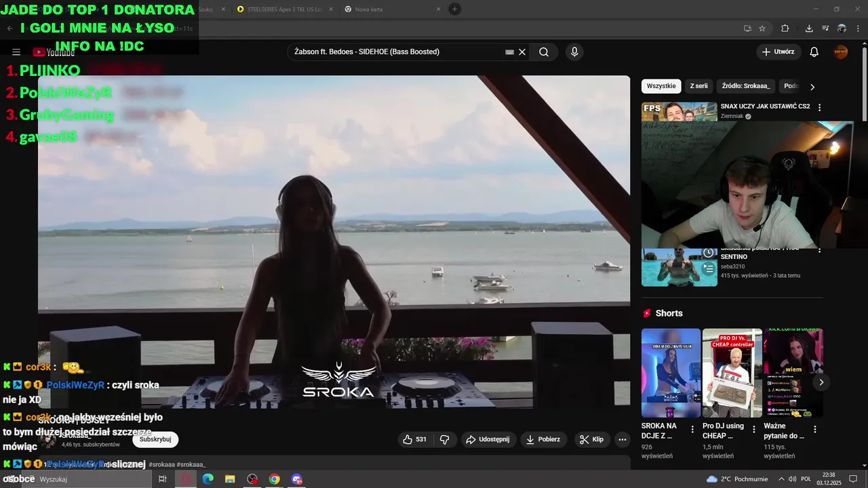868x488 pixels.
Task: Add SENTINO video to queue
Action: (708, 268)
